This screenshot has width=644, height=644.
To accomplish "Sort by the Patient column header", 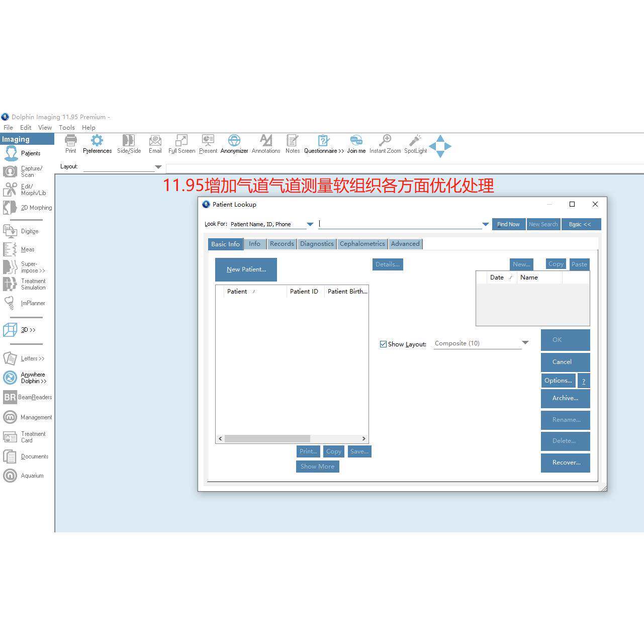I will pos(254,292).
